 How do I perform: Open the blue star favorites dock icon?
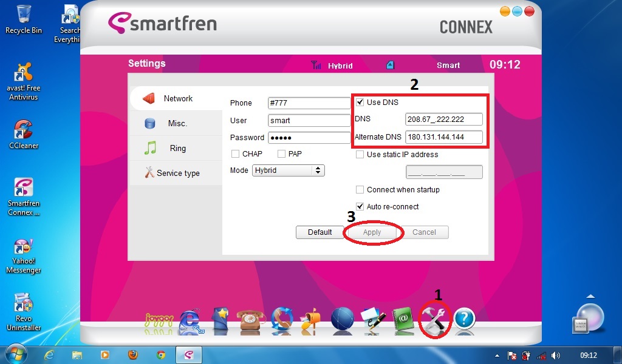tap(220, 319)
